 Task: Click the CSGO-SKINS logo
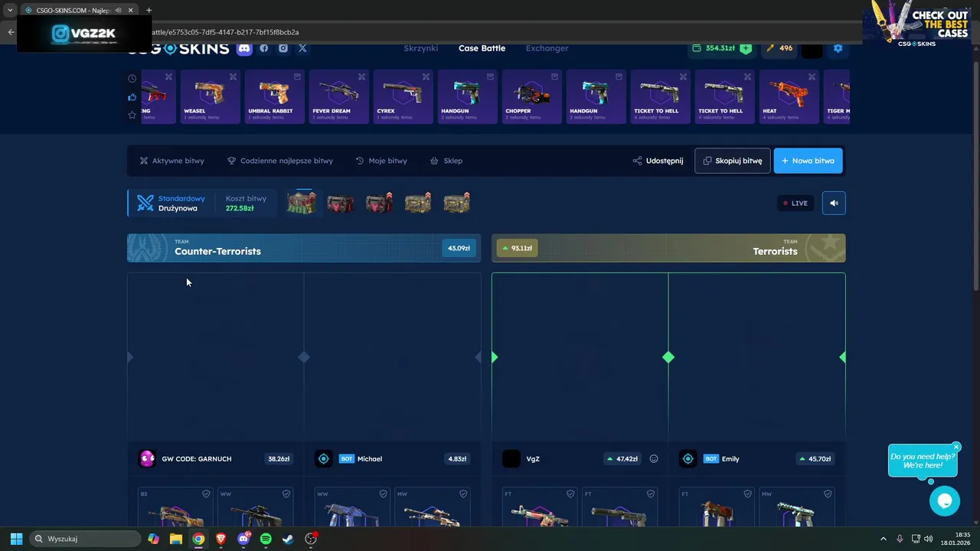178,49
